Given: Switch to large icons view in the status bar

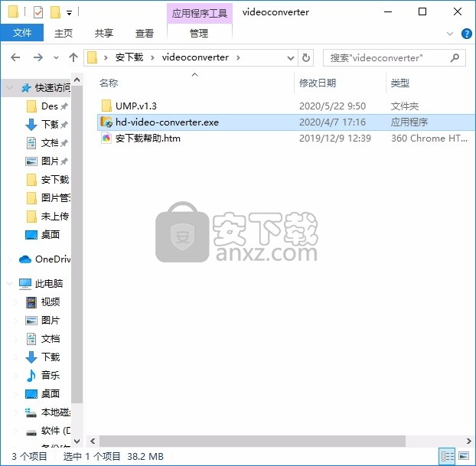Looking at the screenshot, I should pos(464,456).
